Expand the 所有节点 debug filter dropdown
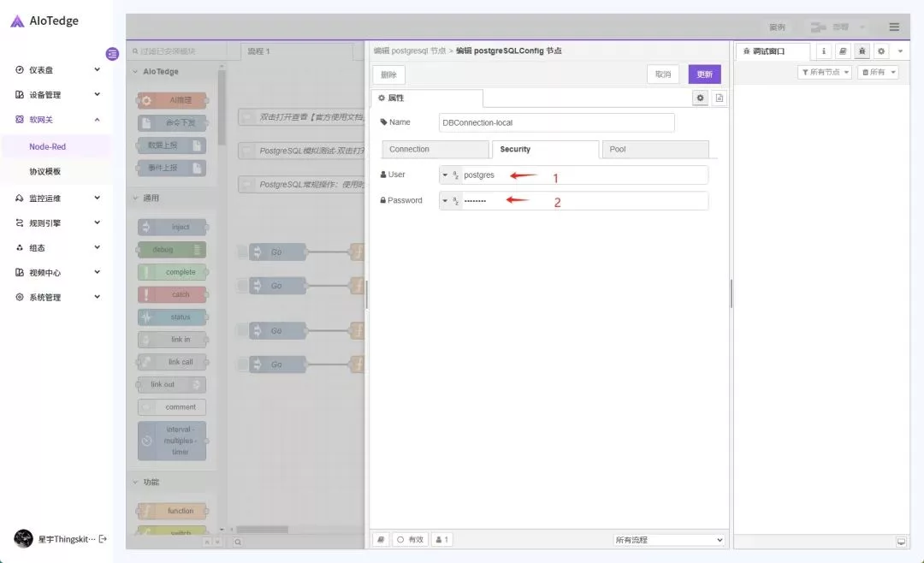The height and width of the screenshot is (563, 924). coord(825,73)
